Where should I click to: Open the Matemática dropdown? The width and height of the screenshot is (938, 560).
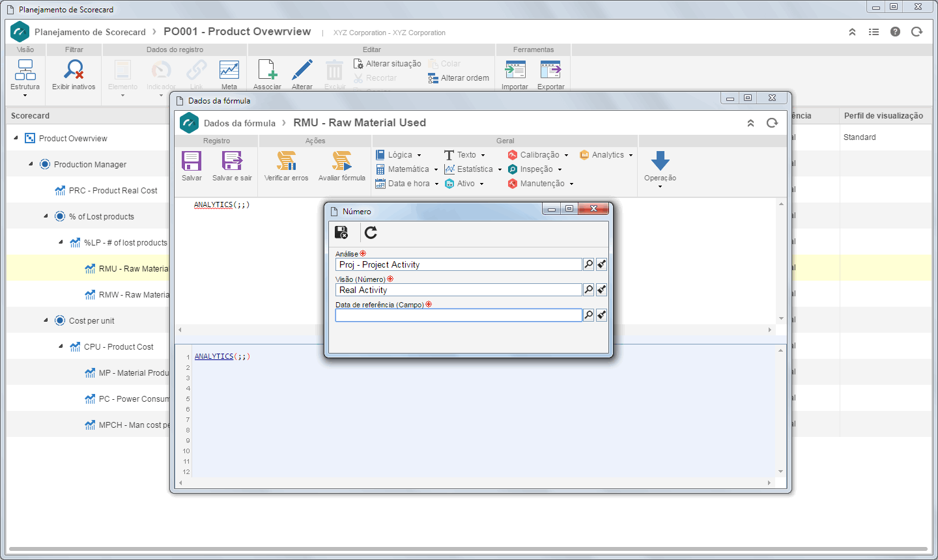pyautogui.click(x=407, y=169)
